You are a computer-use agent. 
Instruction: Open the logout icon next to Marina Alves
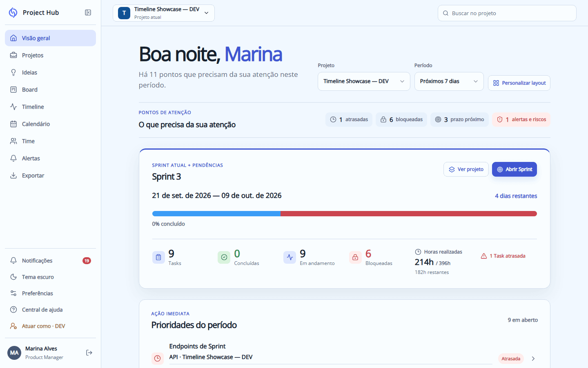coord(89,352)
